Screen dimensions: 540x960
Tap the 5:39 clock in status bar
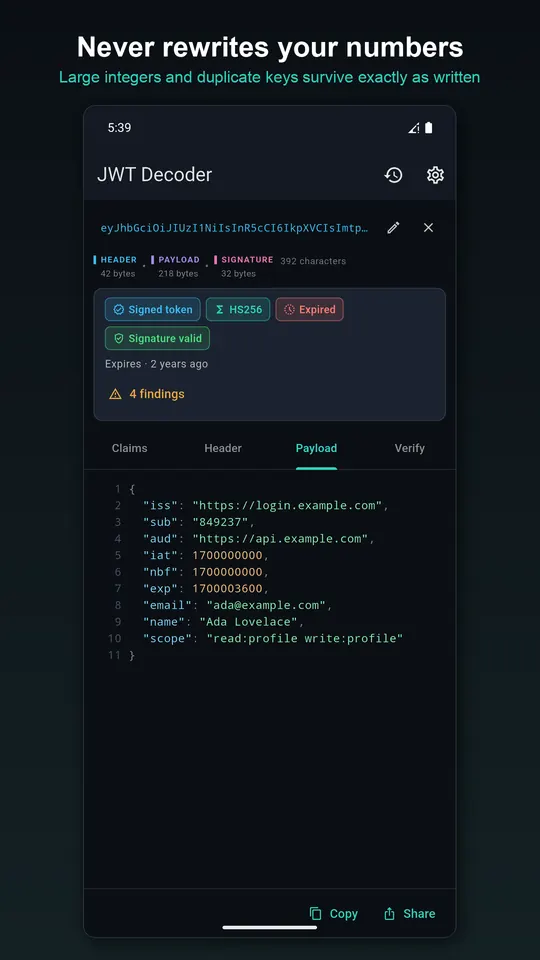click(119, 127)
